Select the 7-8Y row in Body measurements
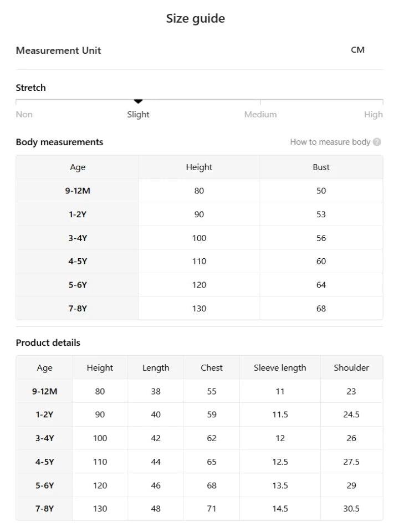 tap(199, 309)
